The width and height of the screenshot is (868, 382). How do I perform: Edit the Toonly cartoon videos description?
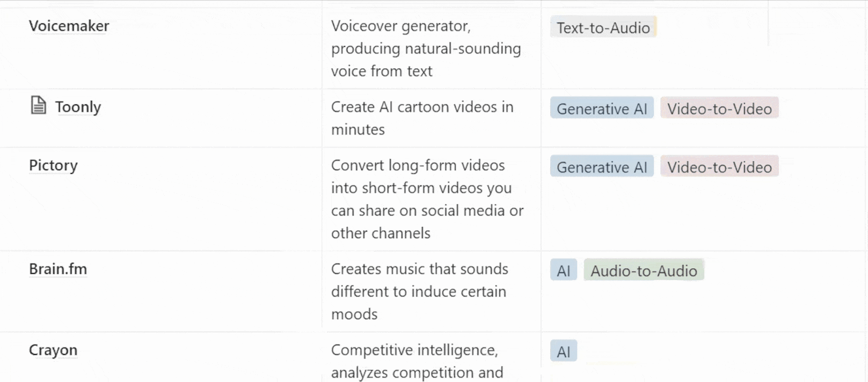[432, 118]
